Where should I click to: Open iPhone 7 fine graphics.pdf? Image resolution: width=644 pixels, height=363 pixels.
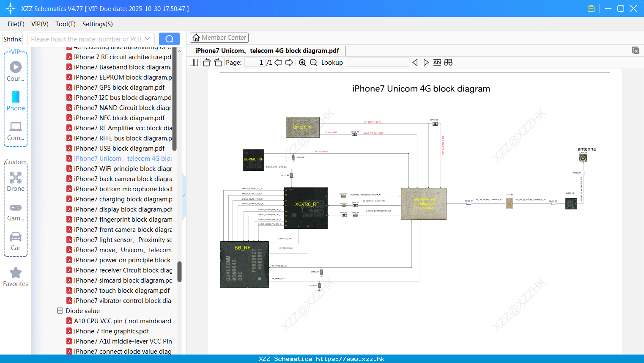pos(108,331)
